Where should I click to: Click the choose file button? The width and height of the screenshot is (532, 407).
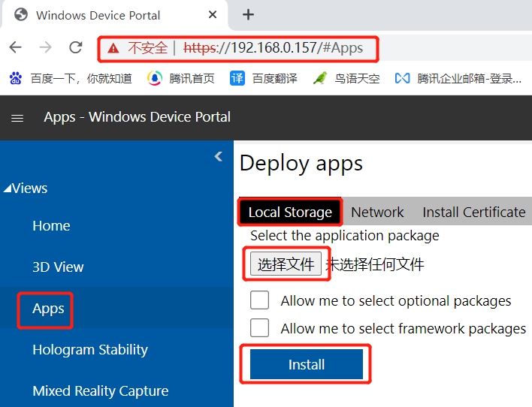(x=286, y=264)
